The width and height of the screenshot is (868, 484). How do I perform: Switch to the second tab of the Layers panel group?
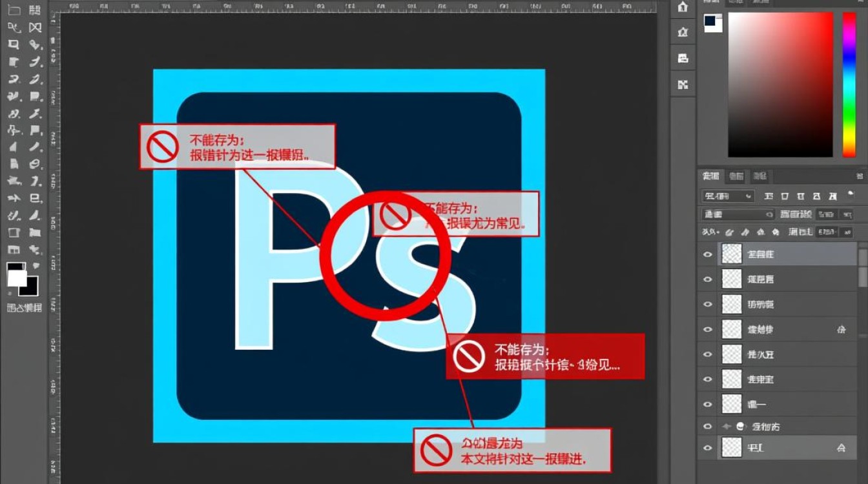tap(736, 176)
